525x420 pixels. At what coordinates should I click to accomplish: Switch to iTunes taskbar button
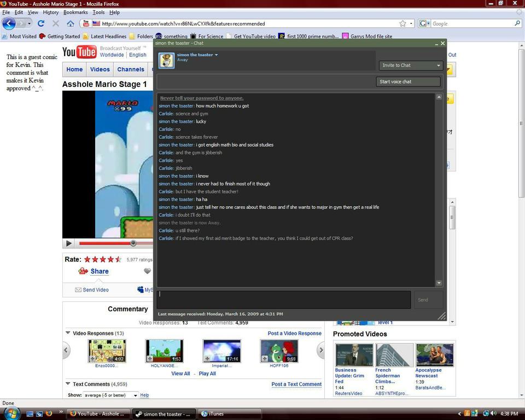click(229, 414)
